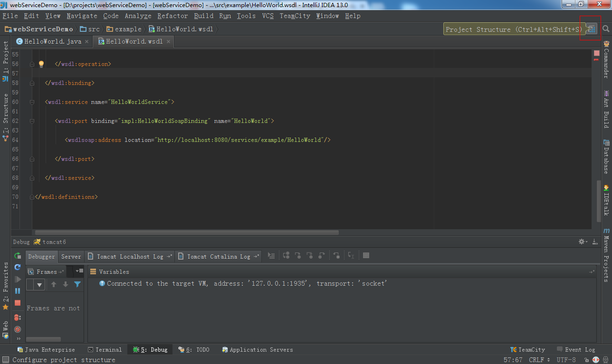Open Search Everywhere magnifier icon

[x=606, y=29]
